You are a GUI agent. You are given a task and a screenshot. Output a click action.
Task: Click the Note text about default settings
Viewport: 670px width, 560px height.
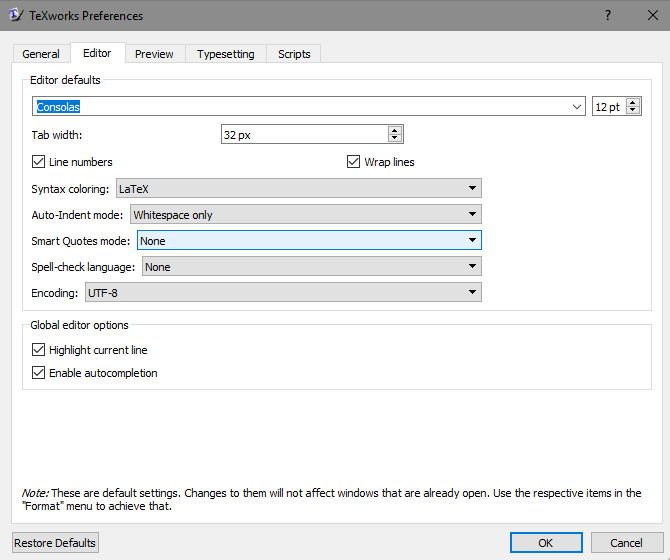click(x=332, y=499)
